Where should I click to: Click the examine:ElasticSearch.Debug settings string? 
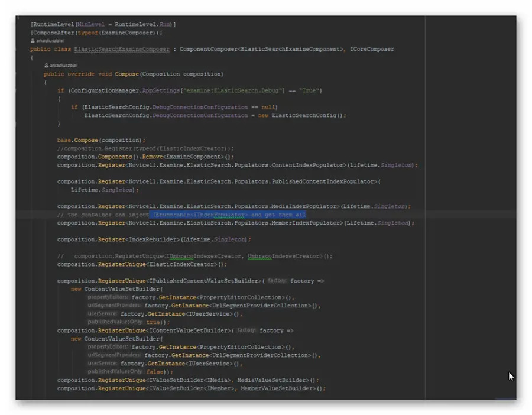(232, 90)
